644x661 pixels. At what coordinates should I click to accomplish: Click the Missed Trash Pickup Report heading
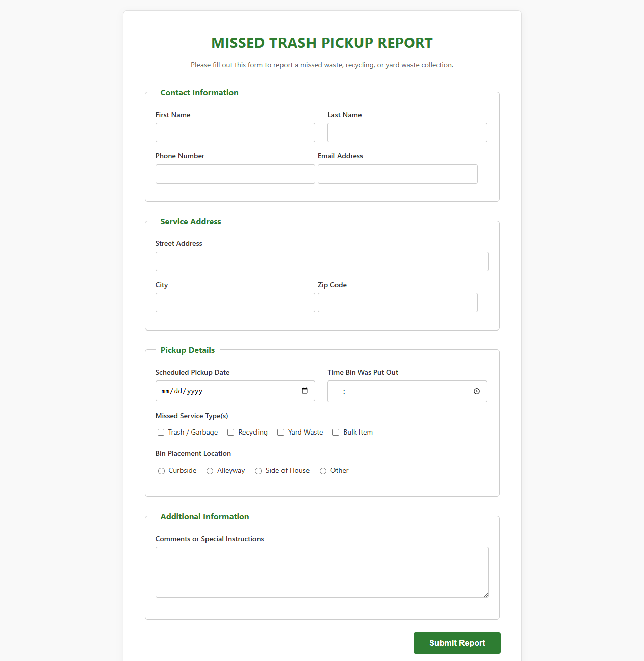322,43
